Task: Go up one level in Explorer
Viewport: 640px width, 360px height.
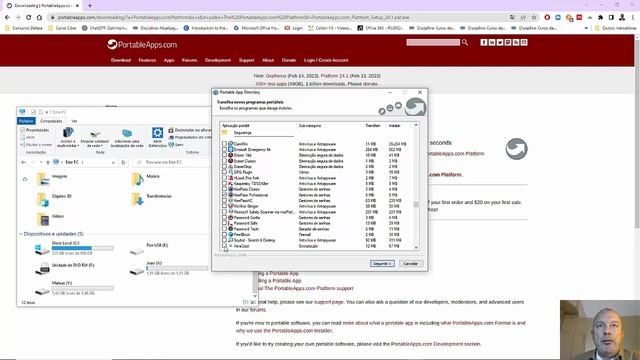Action: pos(48,162)
